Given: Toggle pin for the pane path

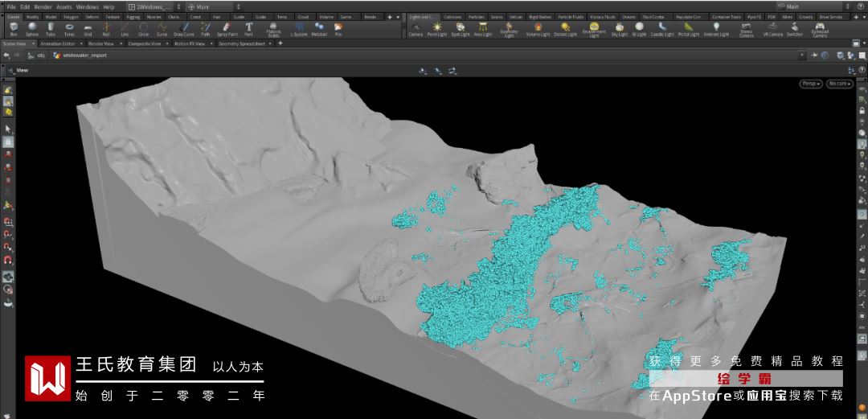Looking at the screenshot, I should pyautogui.click(x=815, y=55).
